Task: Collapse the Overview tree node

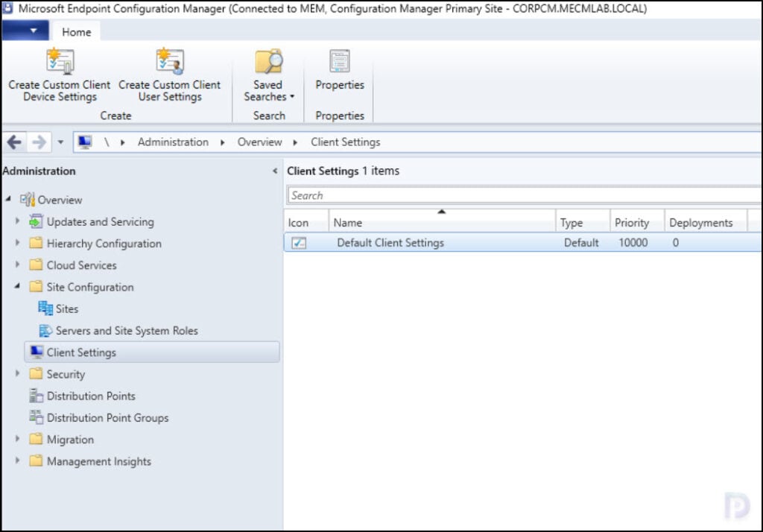Action: pyautogui.click(x=8, y=199)
